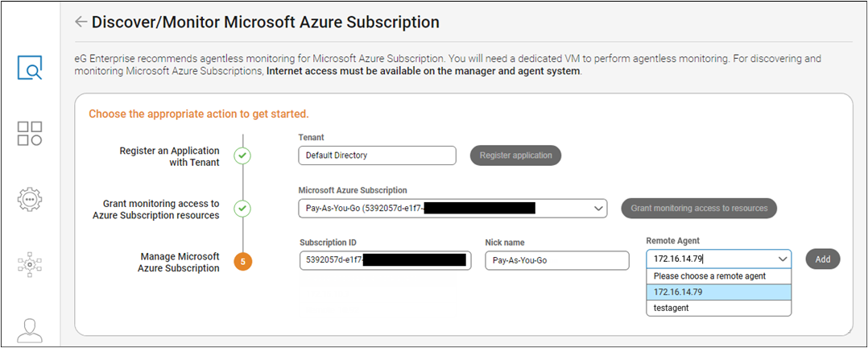Screen dimensions: 868x348
Task: Select 'Please choose a remote agent' option
Action: 718,276
